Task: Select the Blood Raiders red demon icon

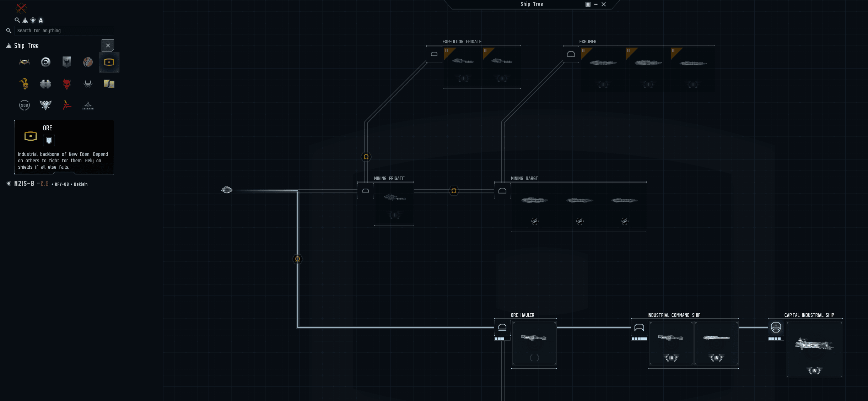Action: [67, 84]
